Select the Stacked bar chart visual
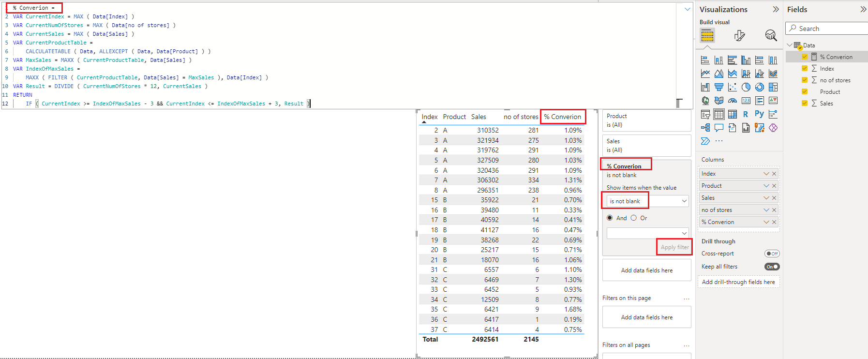 [705, 60]
